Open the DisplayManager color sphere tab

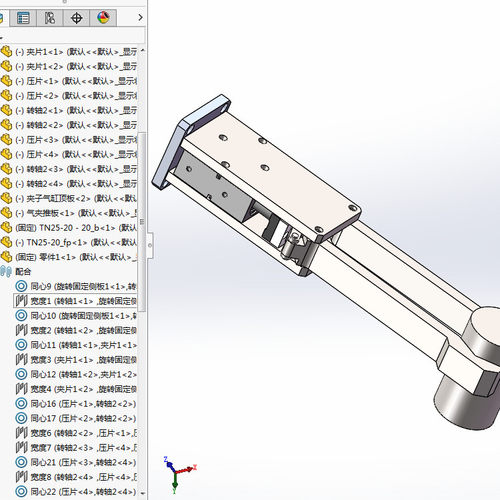point(103,18)
